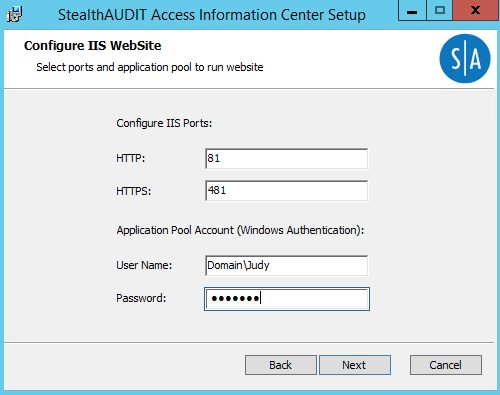
Task: Go back with the Back button
Action: 281,365
